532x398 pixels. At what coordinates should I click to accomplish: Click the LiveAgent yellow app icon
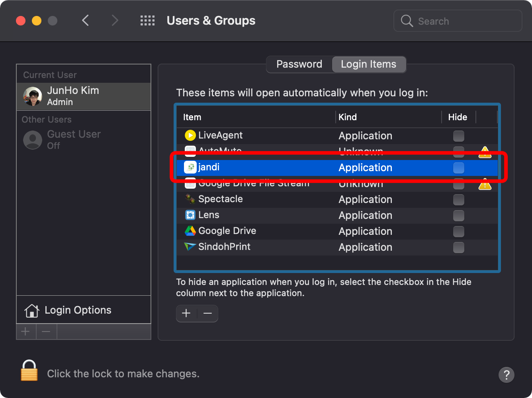(190, 135)
